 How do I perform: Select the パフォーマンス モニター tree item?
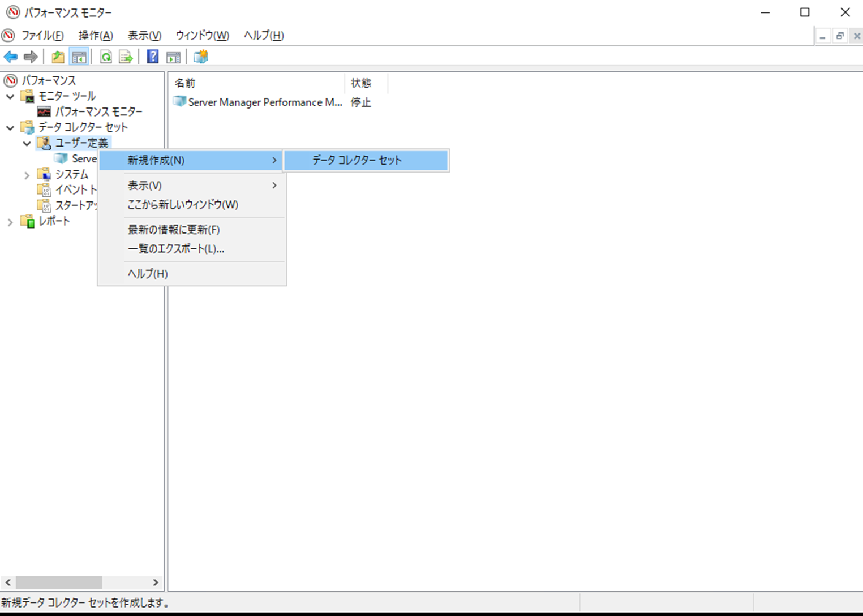click(x=98, y=111)
